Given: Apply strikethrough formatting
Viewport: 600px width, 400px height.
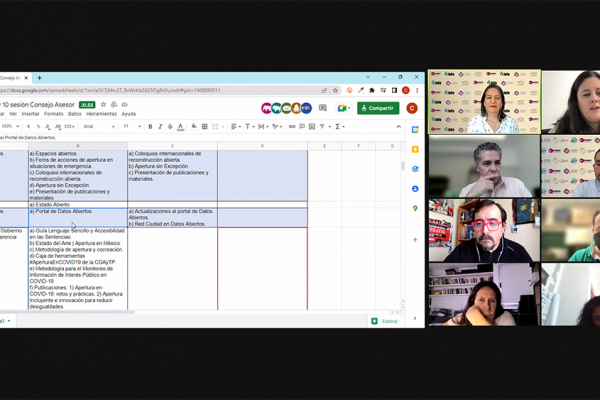Looking at the screenshot, I should pyautogui.click(x=170, y=127).
